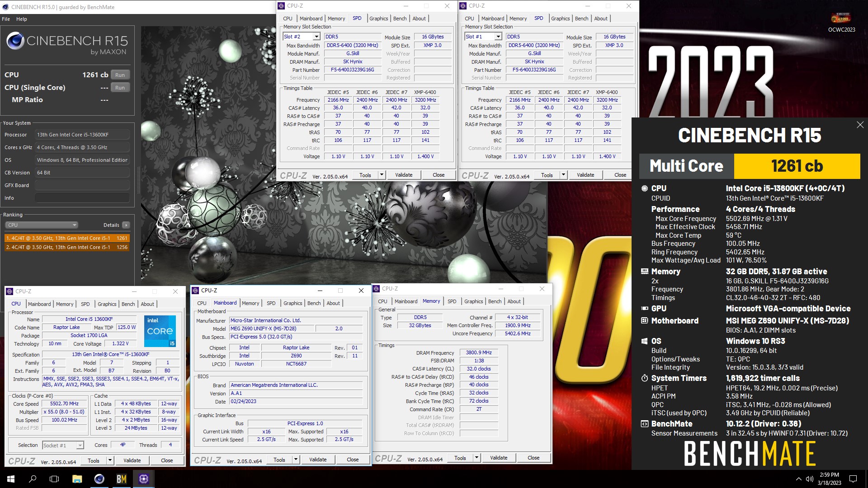
Task: Click Validate in Mainboard CPU-Z window
Action: [x=318, y=460]
